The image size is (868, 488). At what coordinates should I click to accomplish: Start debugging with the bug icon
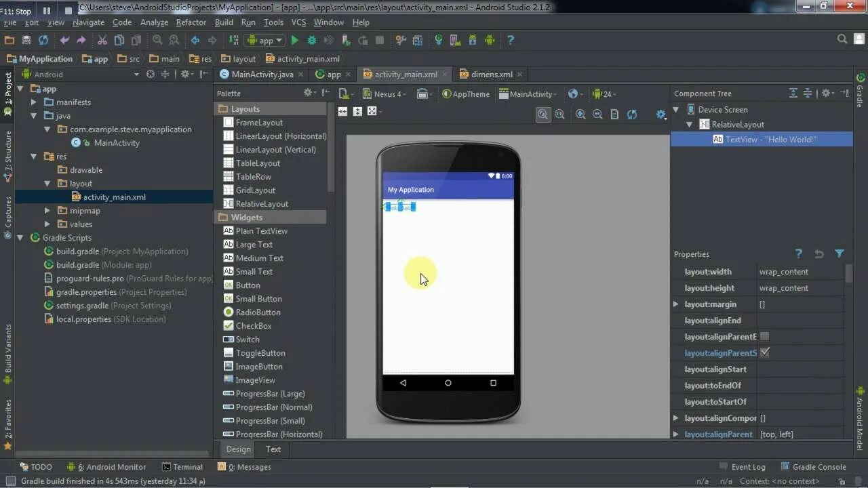pos(311,40)
